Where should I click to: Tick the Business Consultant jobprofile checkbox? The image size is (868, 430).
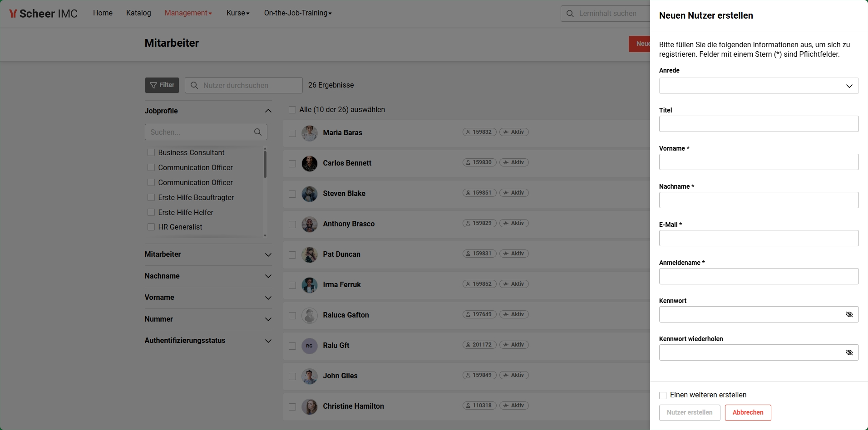coord(151,153)
